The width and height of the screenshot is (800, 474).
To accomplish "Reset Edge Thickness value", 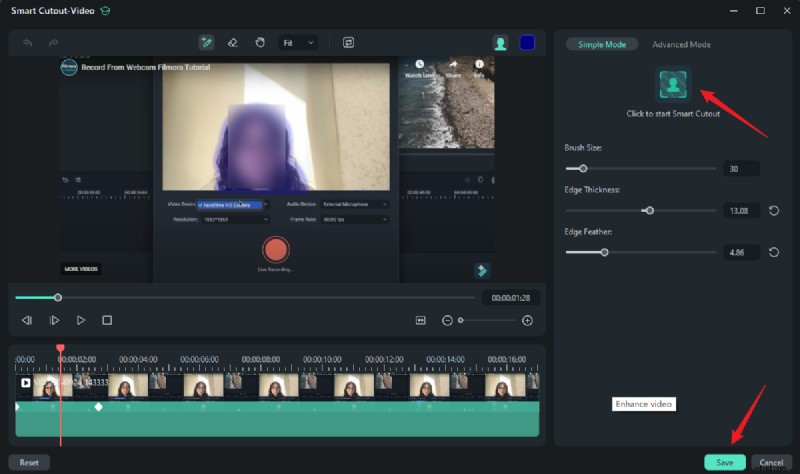I will point(774,211).
